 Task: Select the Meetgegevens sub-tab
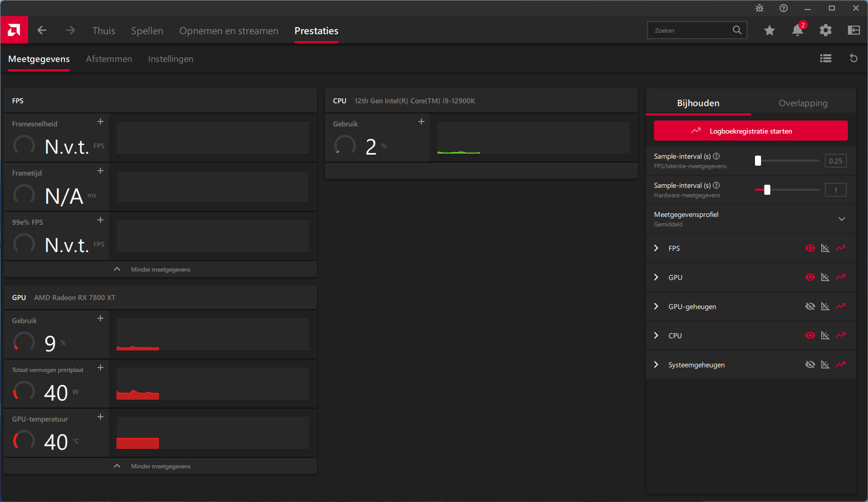pos(39,59)
